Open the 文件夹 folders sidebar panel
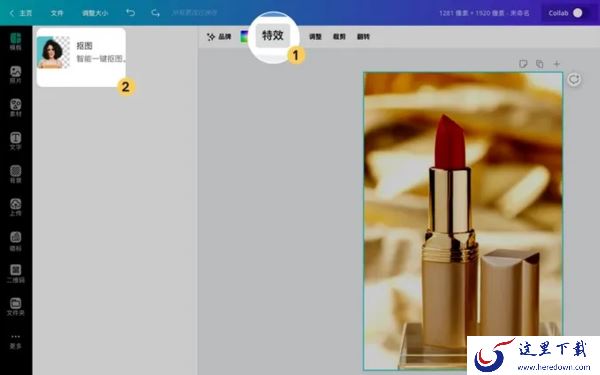This screenshot has height=375, width=600. (x=15, y=307)
